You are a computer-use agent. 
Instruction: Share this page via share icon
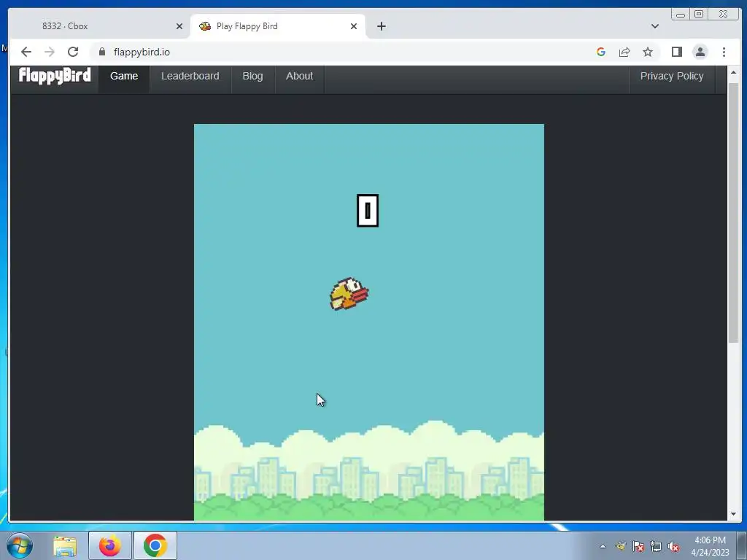[624, 52]
